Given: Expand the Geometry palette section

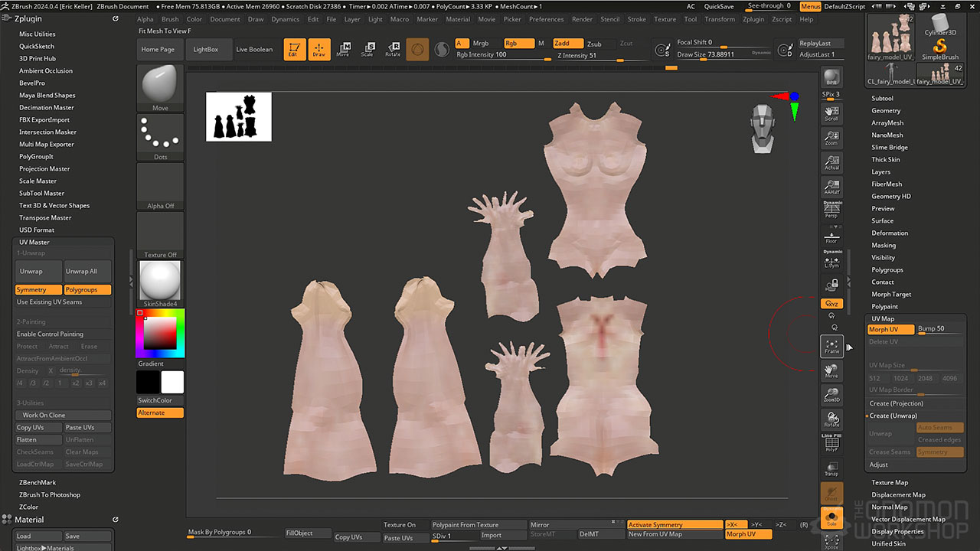Looking at the screenshot, I should coord(886,110).
